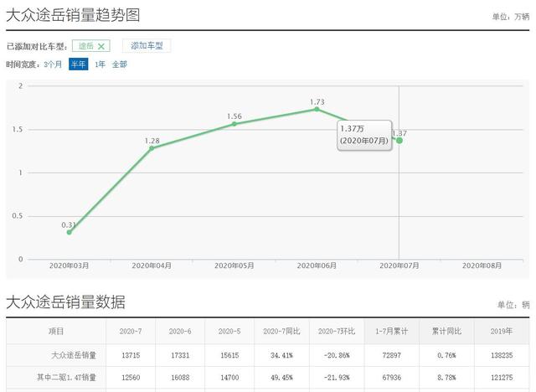This screenshot has width=536, height=392.
Task: Click the 138235 cell for 2019年
Action: 502,355
